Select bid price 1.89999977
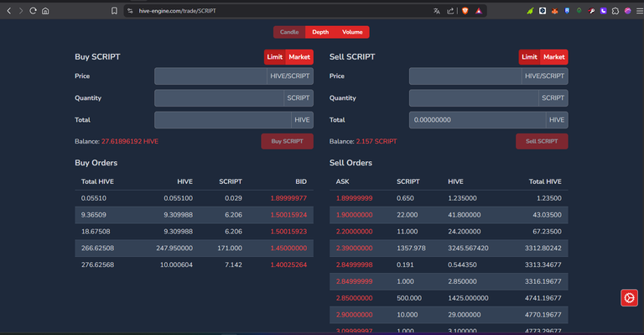Screen dimensions: 644x335 [x=288, y=198]
